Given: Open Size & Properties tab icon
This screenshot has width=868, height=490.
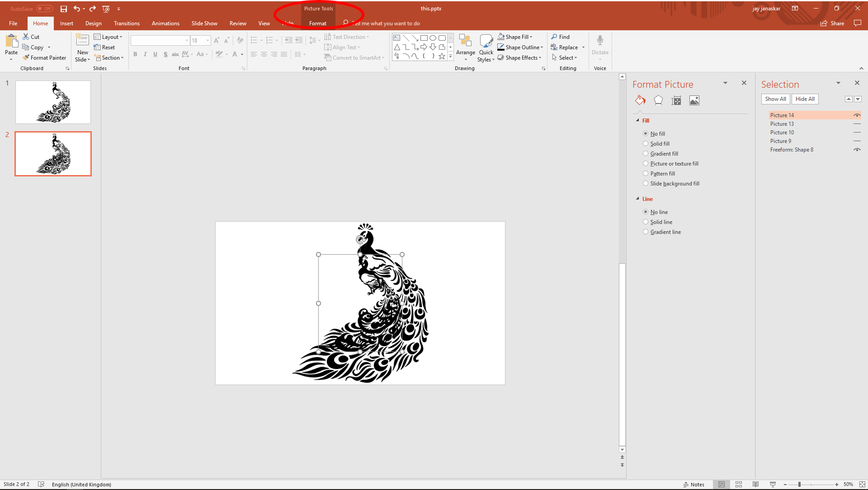Looking at the screenshot, I should click(x=676, y=100).
